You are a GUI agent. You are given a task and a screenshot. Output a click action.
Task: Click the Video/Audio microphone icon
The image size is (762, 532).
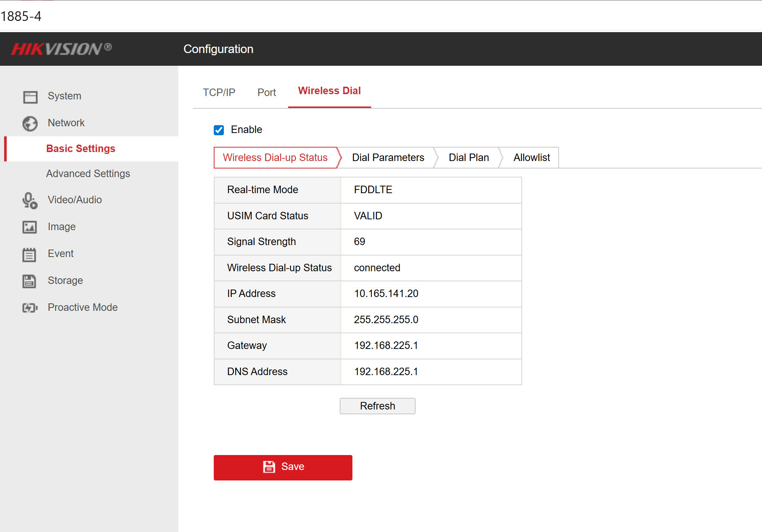point(30,201)
